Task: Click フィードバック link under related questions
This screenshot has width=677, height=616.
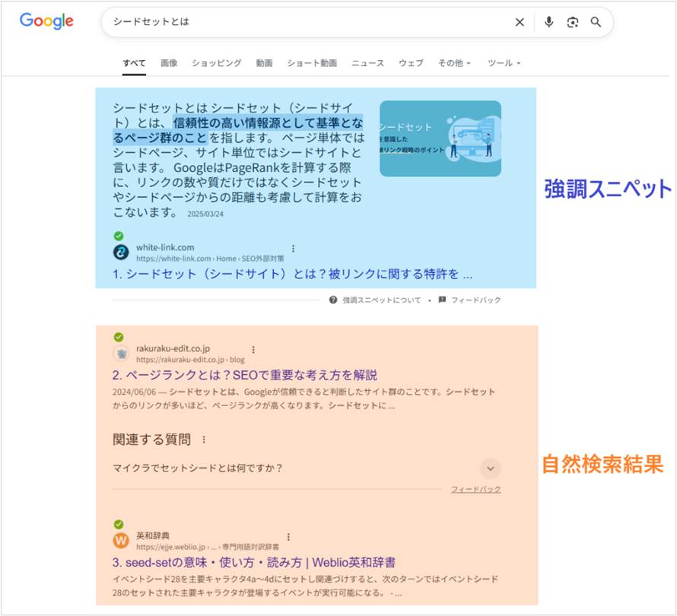Action: pyautogui.click(x=475, y=490)
